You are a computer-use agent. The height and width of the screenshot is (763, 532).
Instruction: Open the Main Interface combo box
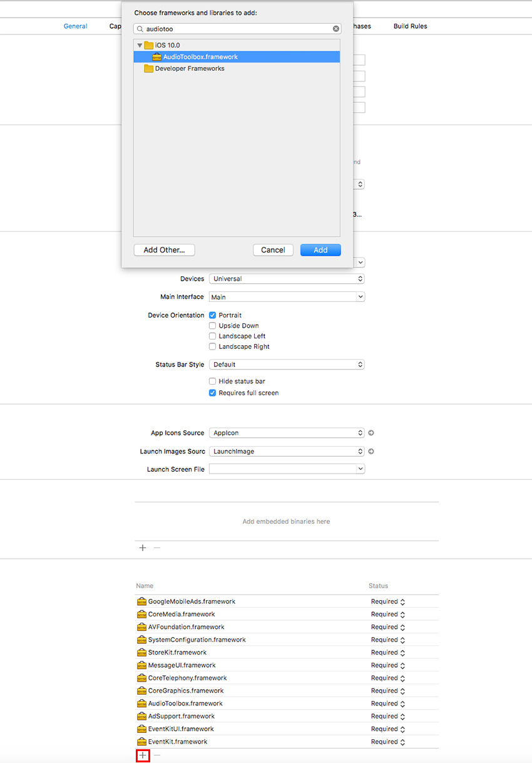pos(287,297)
